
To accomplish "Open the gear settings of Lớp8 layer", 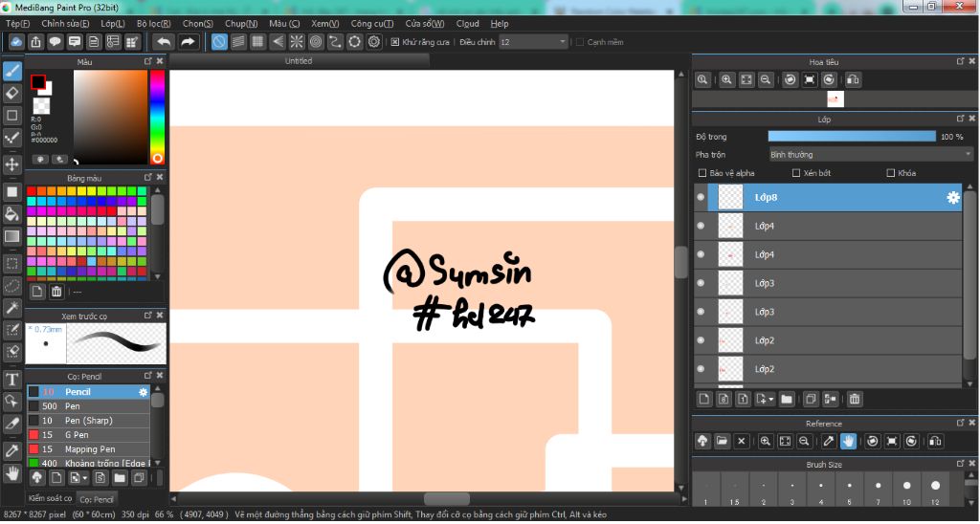I will [x=952, y=197].
